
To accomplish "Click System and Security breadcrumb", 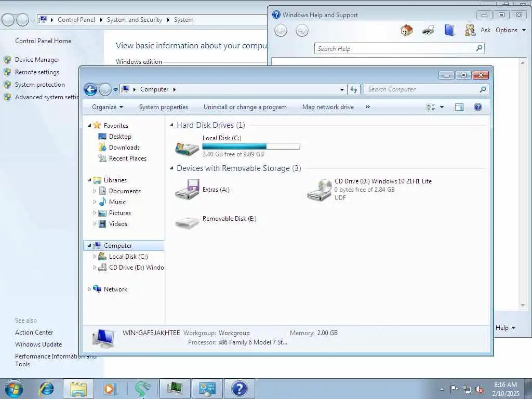I will (135, 20).
